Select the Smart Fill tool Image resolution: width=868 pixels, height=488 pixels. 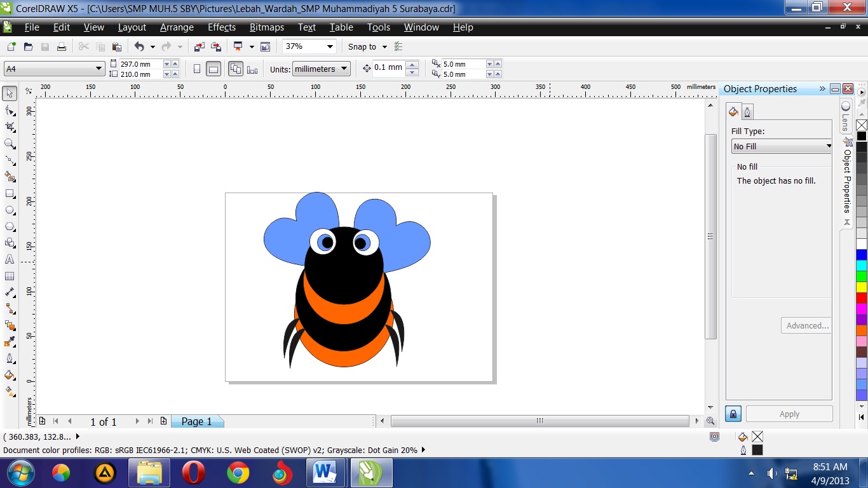click(10, 177)
